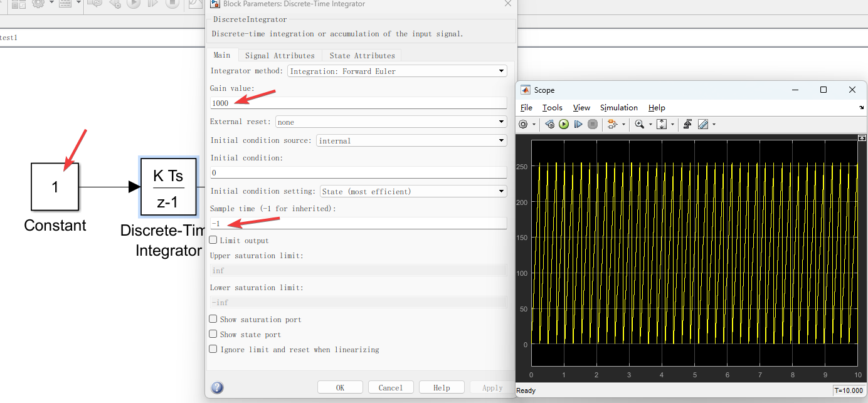This screenshot has width=868, height=403.
Task: Open Scope configuration properties gear icon
Action: tap(524, 124)
